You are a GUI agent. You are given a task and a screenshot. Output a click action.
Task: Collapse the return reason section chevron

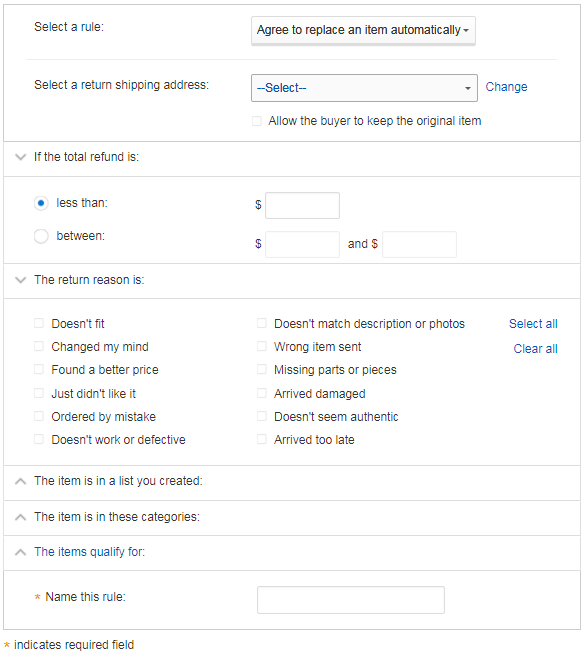20,280
